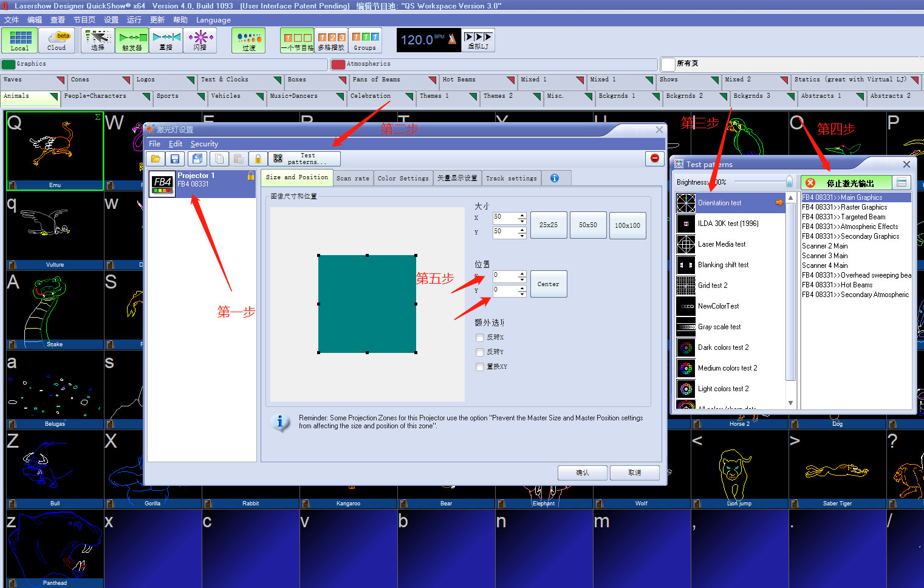Click the padlock icon in settings toolbar
This screenshot has width=924, height=588.
click(258, 159)
